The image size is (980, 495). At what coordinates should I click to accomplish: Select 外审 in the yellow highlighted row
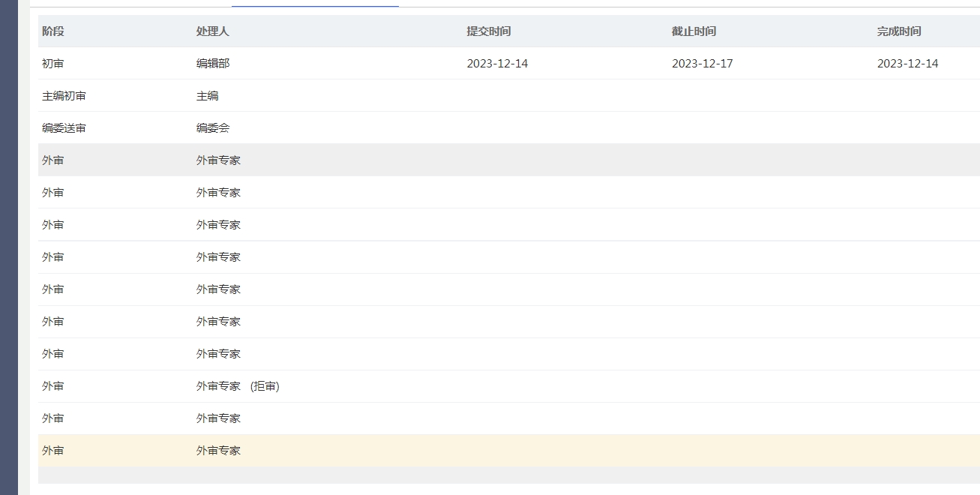(x=53, y=451)
